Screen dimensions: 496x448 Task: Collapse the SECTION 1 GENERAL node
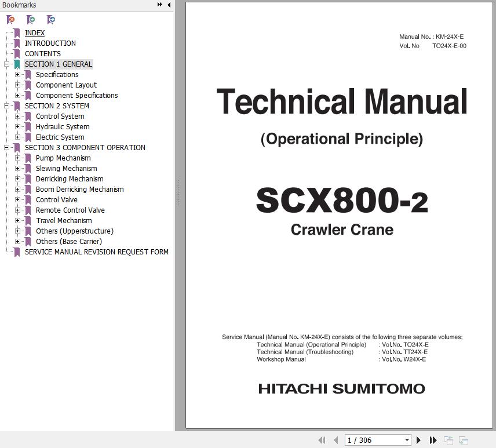6,64
